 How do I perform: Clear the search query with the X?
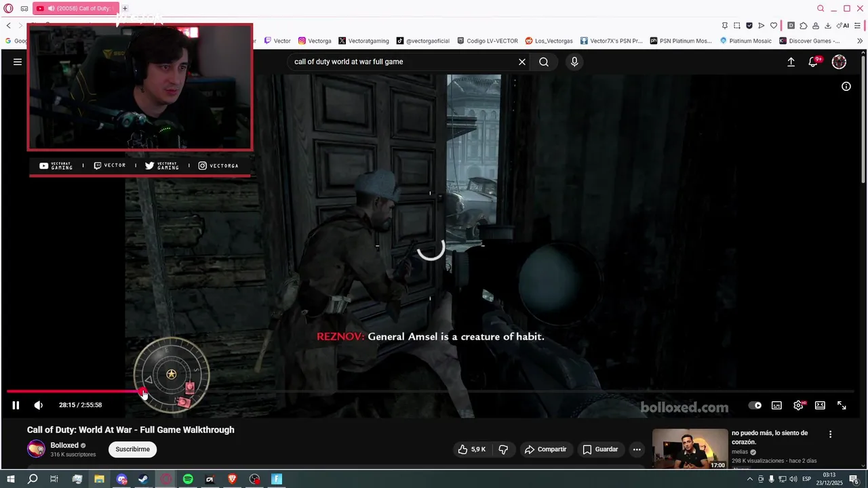[522, 62]
